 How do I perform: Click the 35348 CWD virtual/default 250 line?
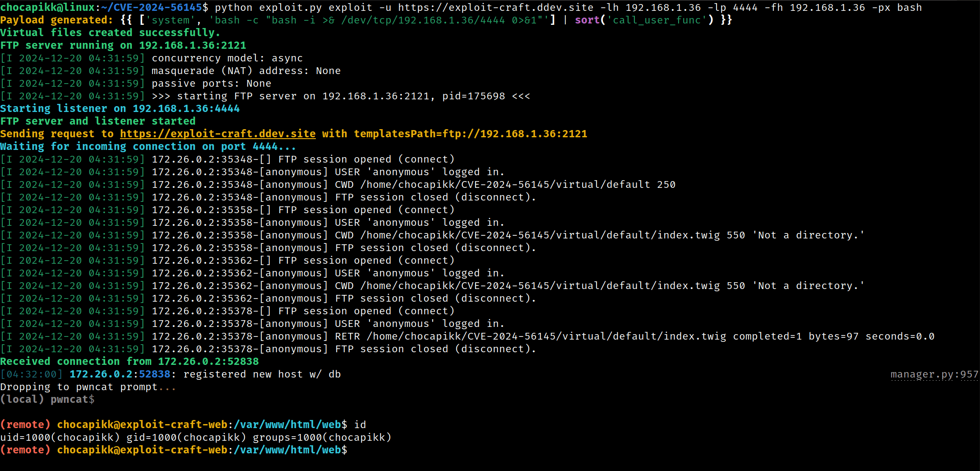[338, 185]
